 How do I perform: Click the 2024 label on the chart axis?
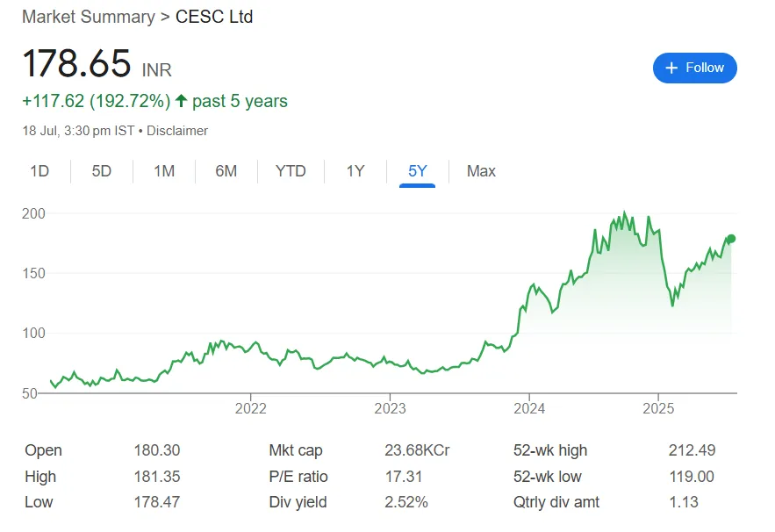[529, 408]
